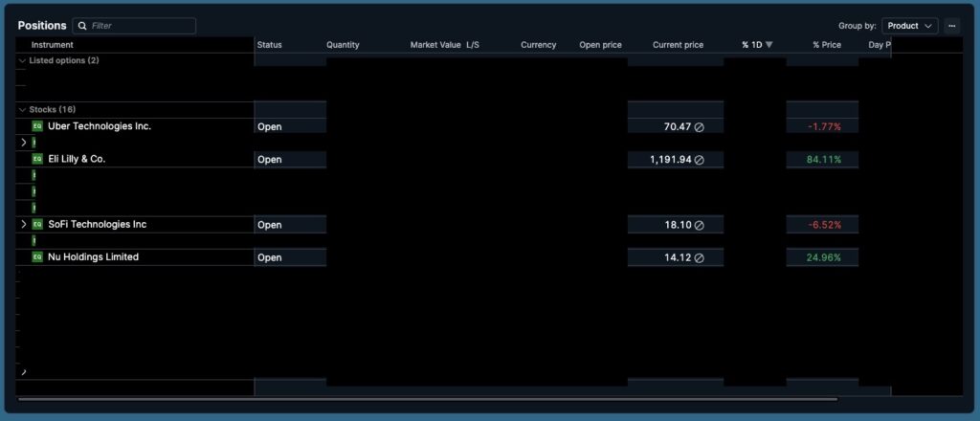980x421 pixels.
Task: Click the Open status for Nu Holdings
Action: coord(269,257)
